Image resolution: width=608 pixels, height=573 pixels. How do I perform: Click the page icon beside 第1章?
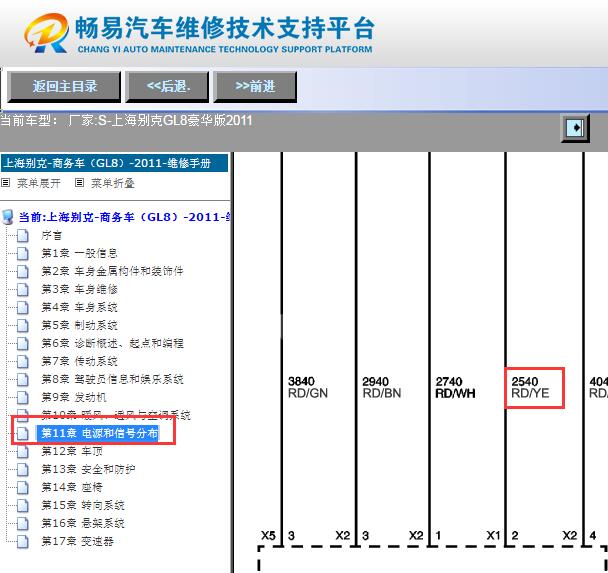point(23,253)
